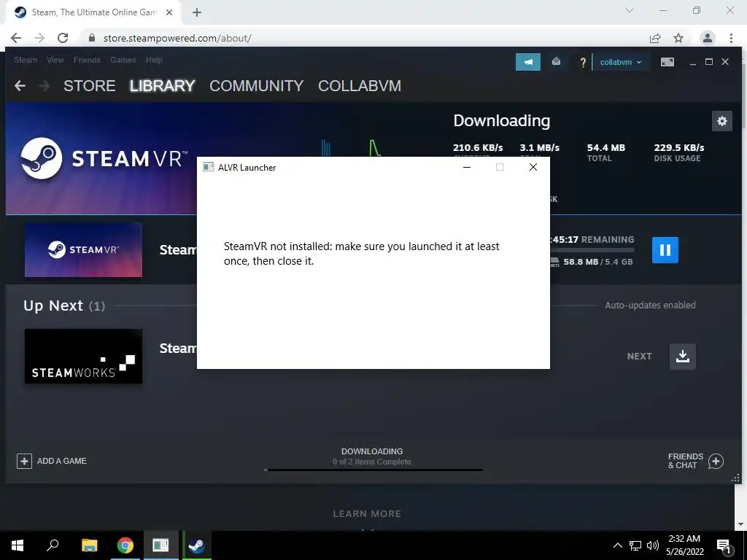The image size is (747, 560).
Task: Minimize the ALVR Launcher window
Action: [467, 167]
